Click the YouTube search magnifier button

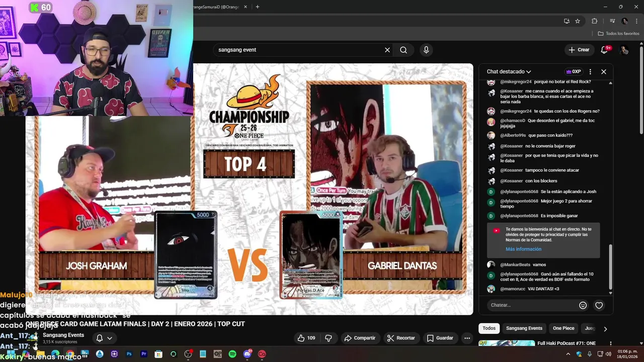coord(404,50)
